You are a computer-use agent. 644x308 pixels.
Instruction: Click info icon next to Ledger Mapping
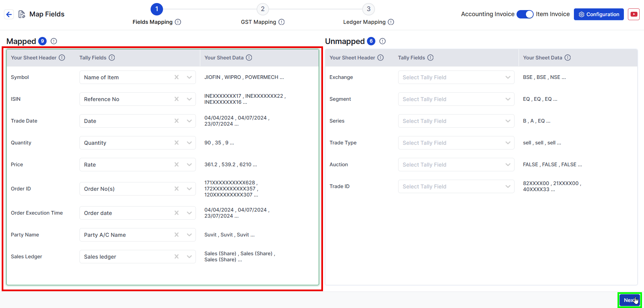(x=391, y=22)
